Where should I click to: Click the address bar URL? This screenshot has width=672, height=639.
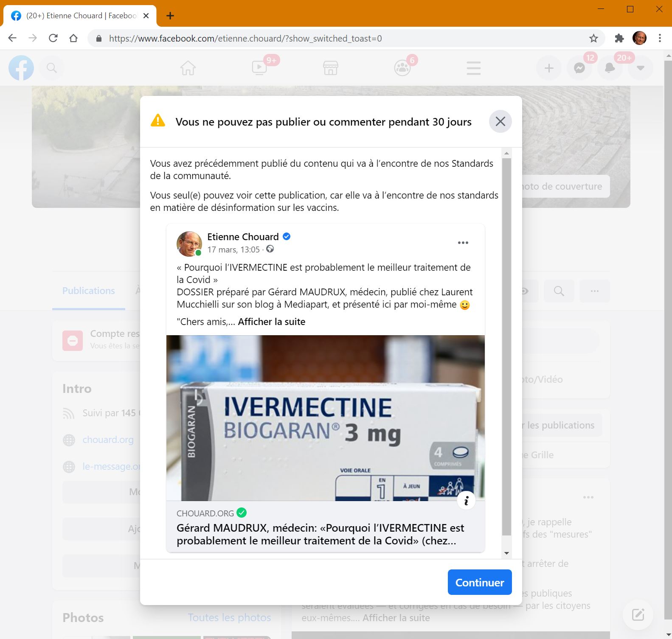(245, 39)
